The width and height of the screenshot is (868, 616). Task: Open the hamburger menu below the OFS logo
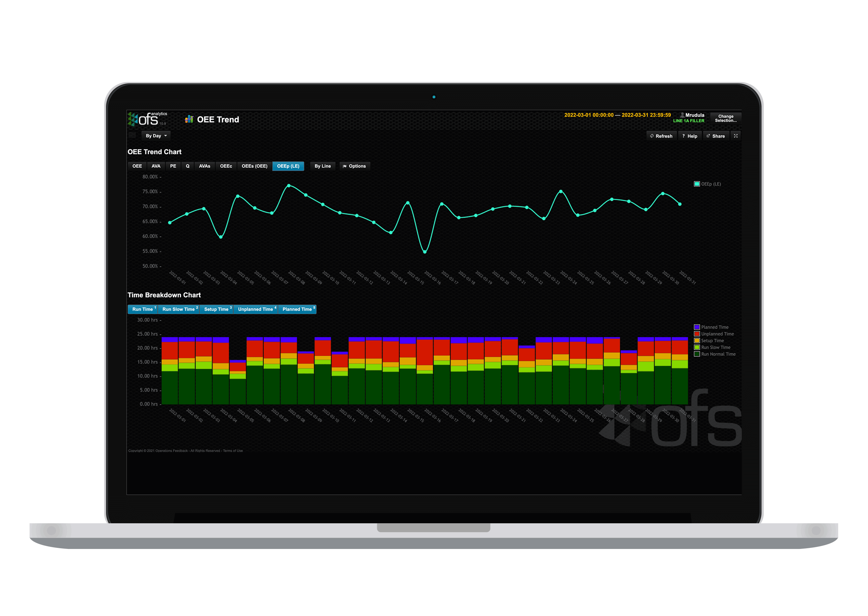132,135
